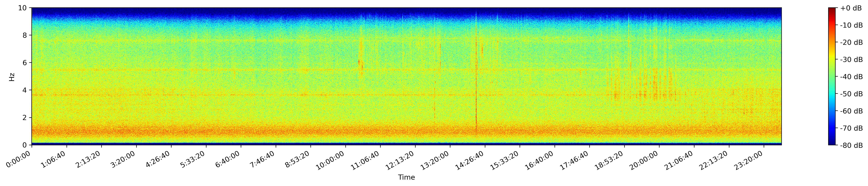Click the 'Time' x-axis title
The width and height of the screenshot is (868, 186).
(x=406, y=177)
